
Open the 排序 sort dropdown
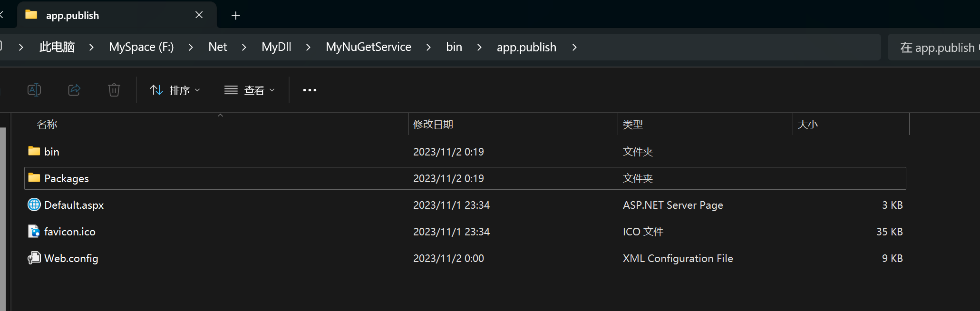coord(175,90)
